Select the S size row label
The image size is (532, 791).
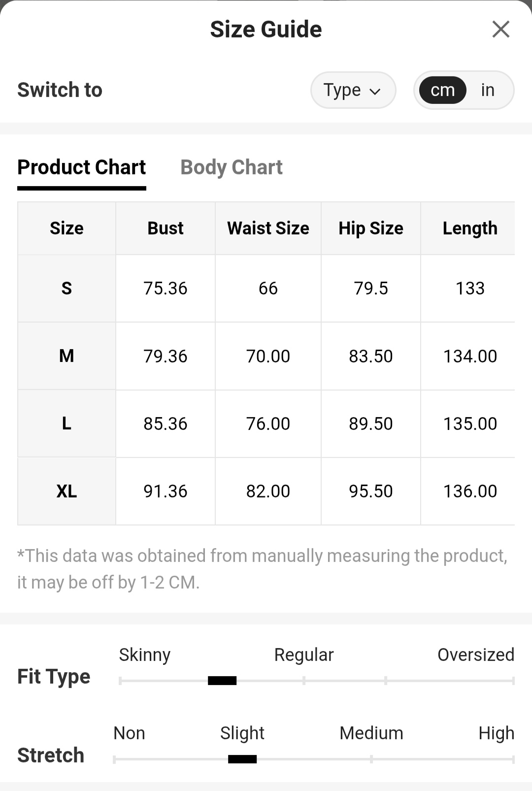(x=66, y=289)
